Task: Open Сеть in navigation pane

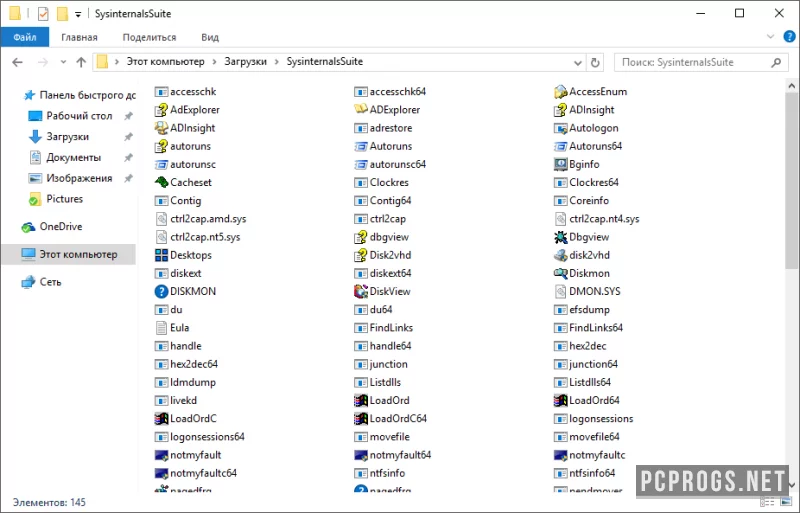Action: pyautogui.click(x=50, y=282)
